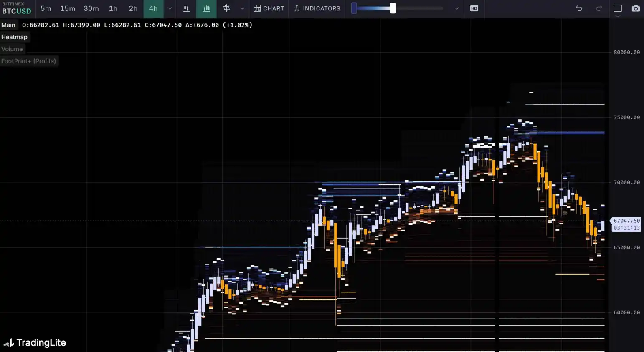Click the BTCUSD symbol selector

coord(17,11)
